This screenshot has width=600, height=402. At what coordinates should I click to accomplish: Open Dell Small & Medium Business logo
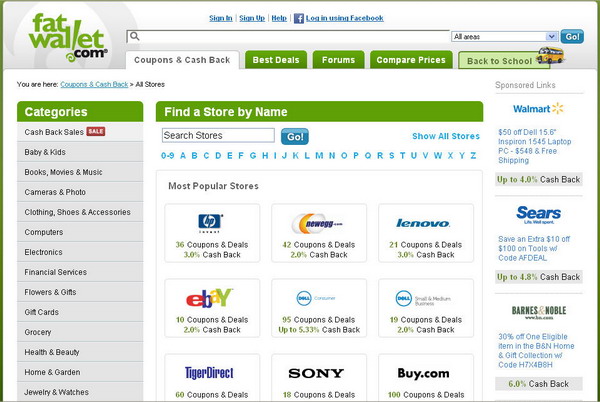tap(423, 299)
